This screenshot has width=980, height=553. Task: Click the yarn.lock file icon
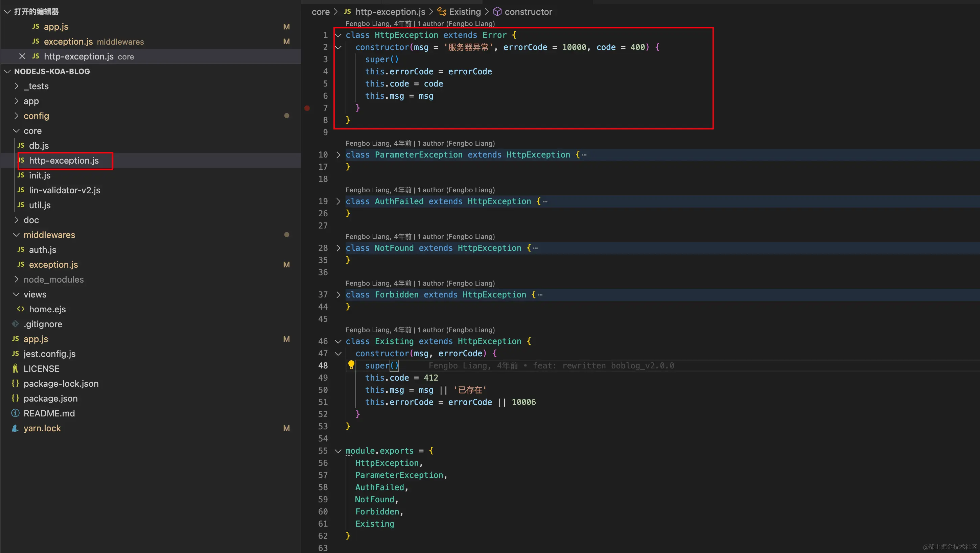pos(15,428)
